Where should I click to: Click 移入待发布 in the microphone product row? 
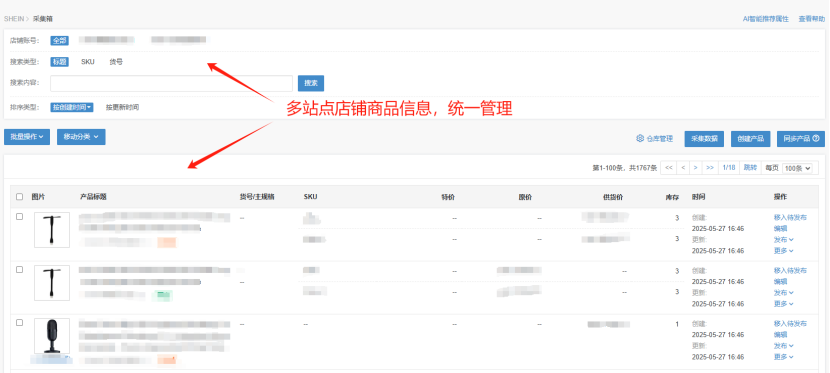pyautogui.click(x=790, y=323)
